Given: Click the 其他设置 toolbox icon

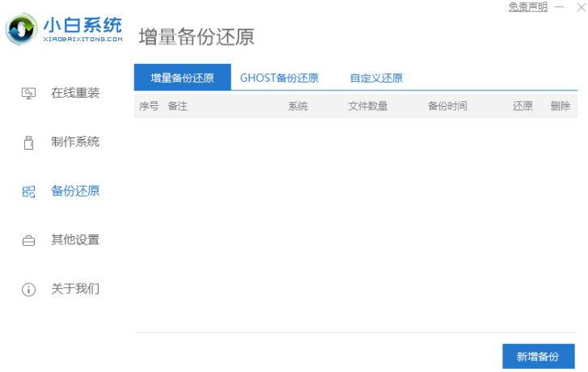Looking at the screenshot, I should click(x=28, y=240).
